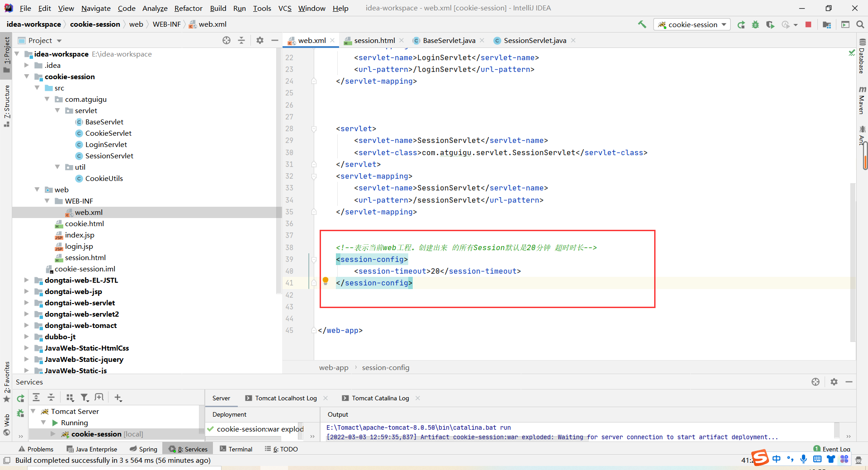Open the Database side panel
This screenshot has height=470, width=868.
(x=862, y=56)
